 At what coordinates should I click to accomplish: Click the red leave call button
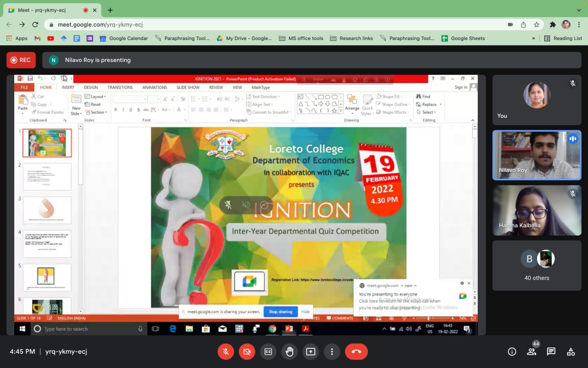[x=356, y=351]
